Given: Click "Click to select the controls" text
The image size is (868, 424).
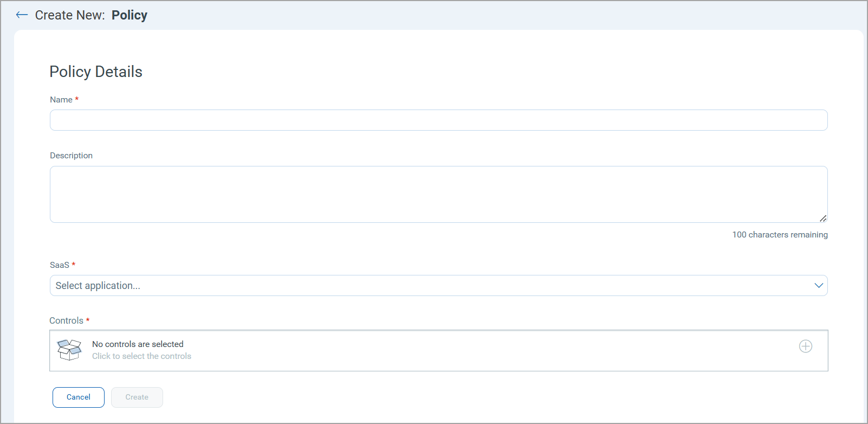Looking at the screenshot, I should (x=141, y=356).
